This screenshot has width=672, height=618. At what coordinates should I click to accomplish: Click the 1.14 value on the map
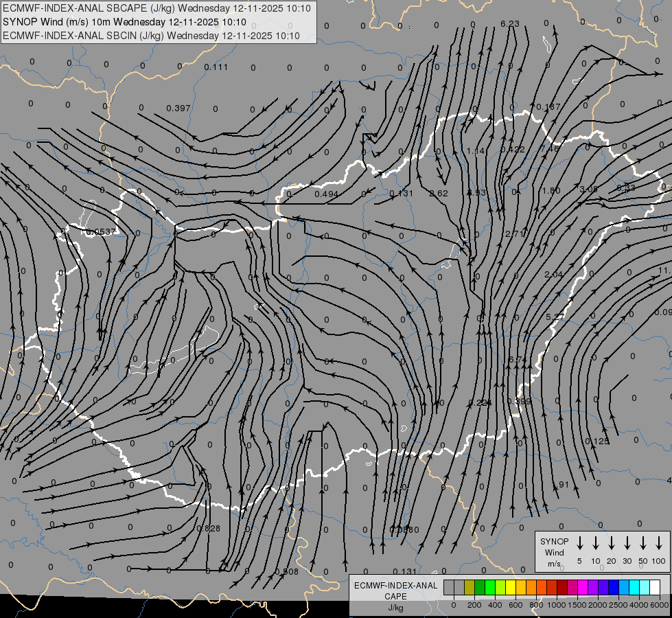point(476,151)
